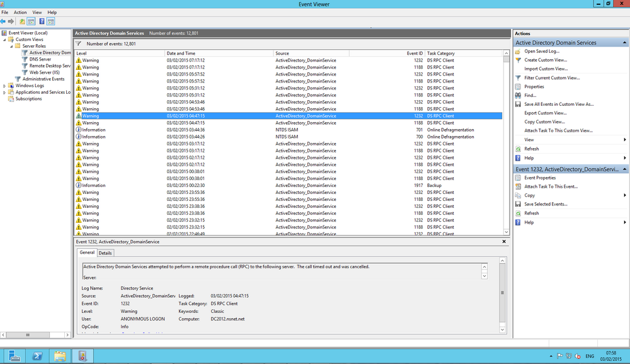Toggle the Show/Hide Action Pane toolbar icon
This screenshot has width=630, height=364.
[50, 21]
